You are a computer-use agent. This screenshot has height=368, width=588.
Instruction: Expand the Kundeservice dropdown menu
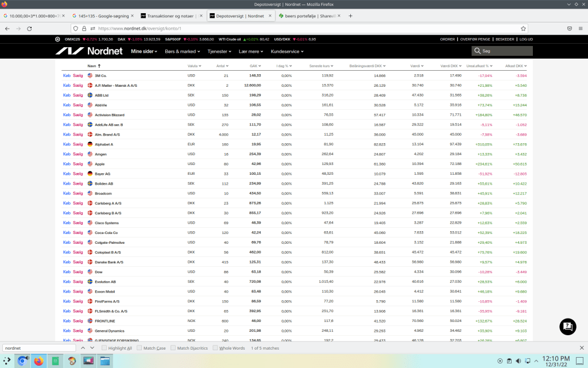287,51
